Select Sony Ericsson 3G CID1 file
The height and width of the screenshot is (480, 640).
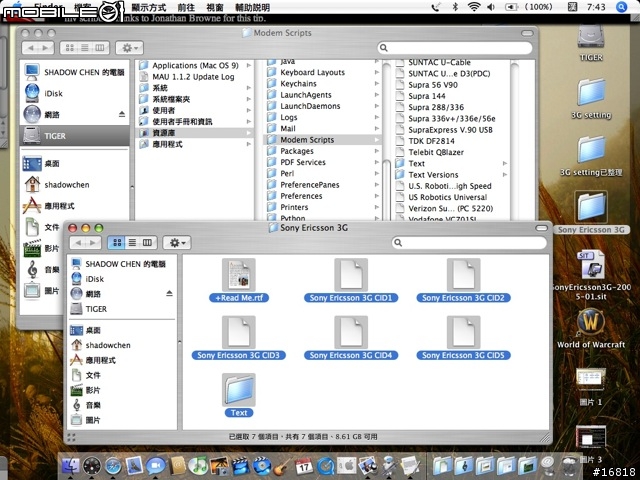[351, 281]
